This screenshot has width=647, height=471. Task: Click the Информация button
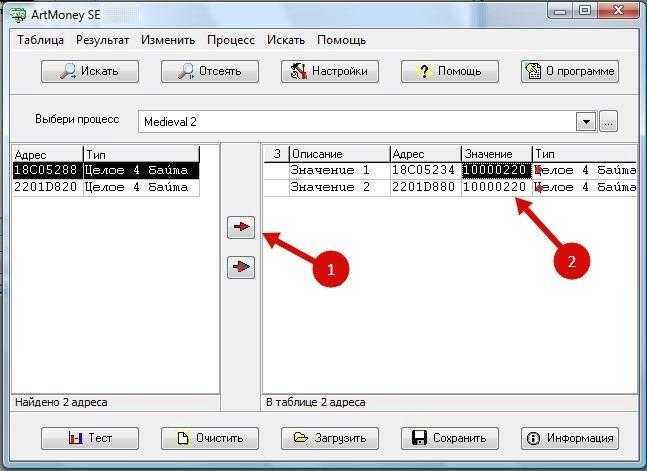[570, 438]
